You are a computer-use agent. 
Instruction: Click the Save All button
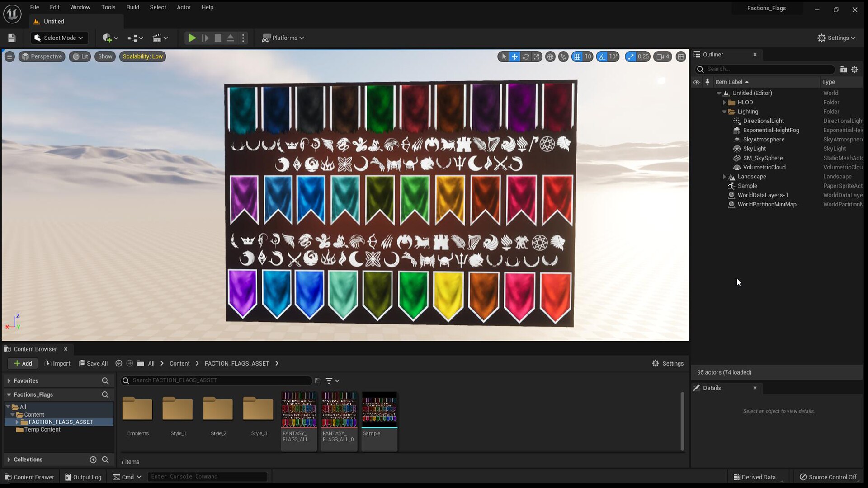pos(93,363)
